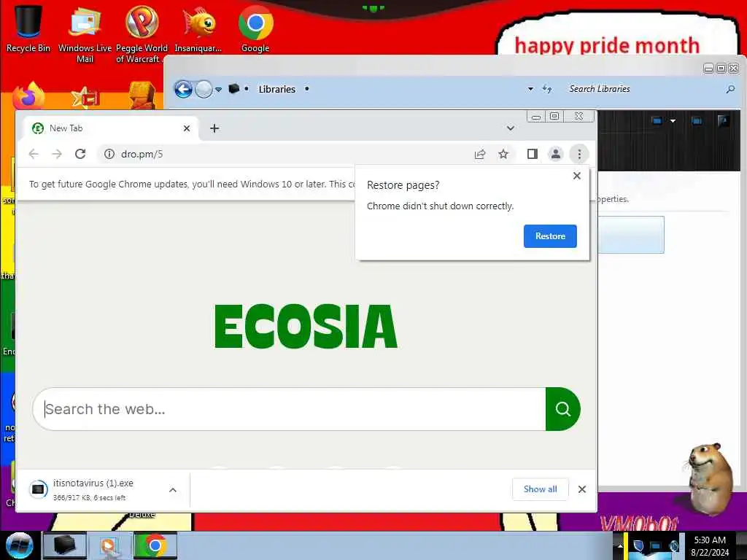Open recent pages dropdown in Libraries window
The height and width of the screenshot is (560, 747).
coord(218,90)
